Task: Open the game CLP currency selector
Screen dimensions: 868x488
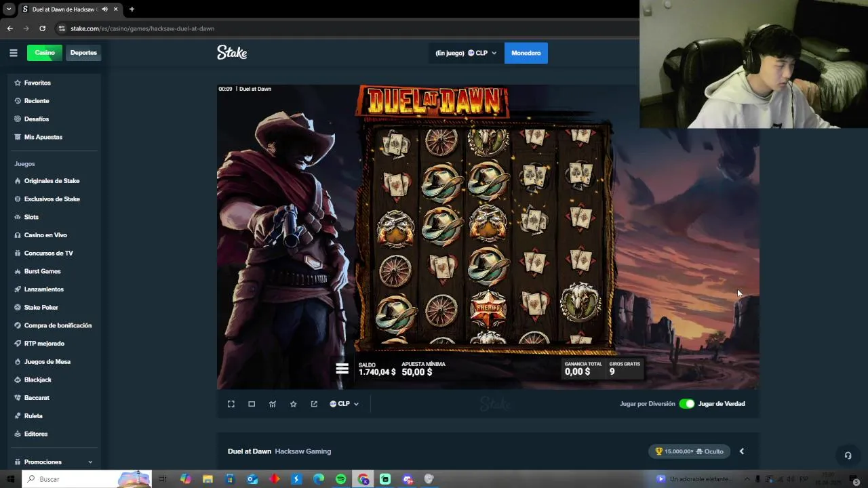Action: tap(344, 404)
